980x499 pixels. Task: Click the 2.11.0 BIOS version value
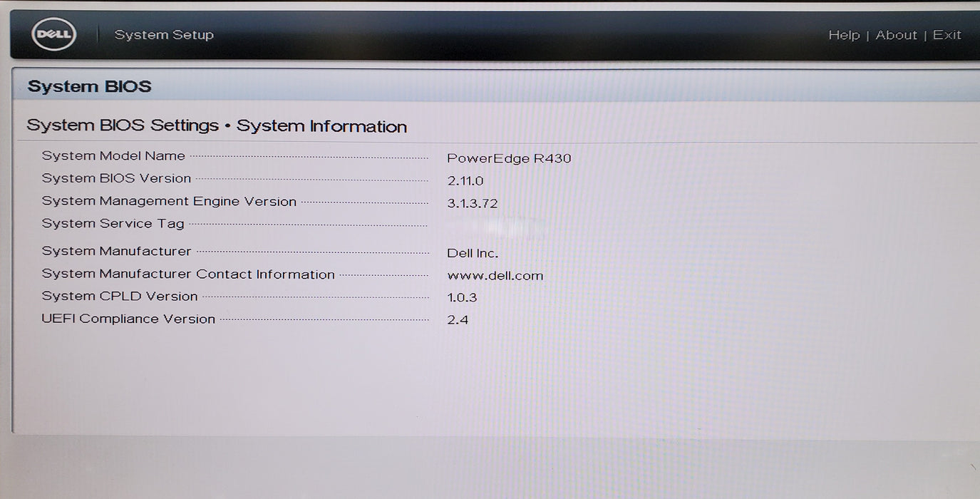click(465, 181)
